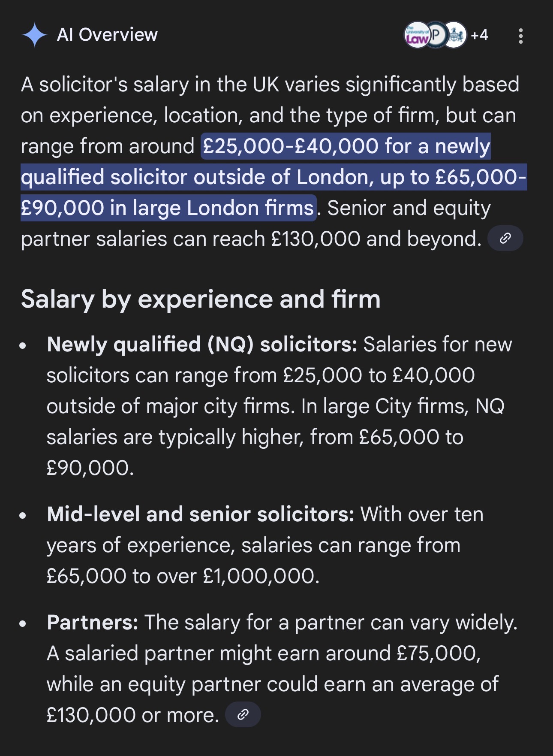Click 'Salary by experience and firm' heading
Image resolution: width=553 pixels, height=756 pixels.
(x=201, y=299)
